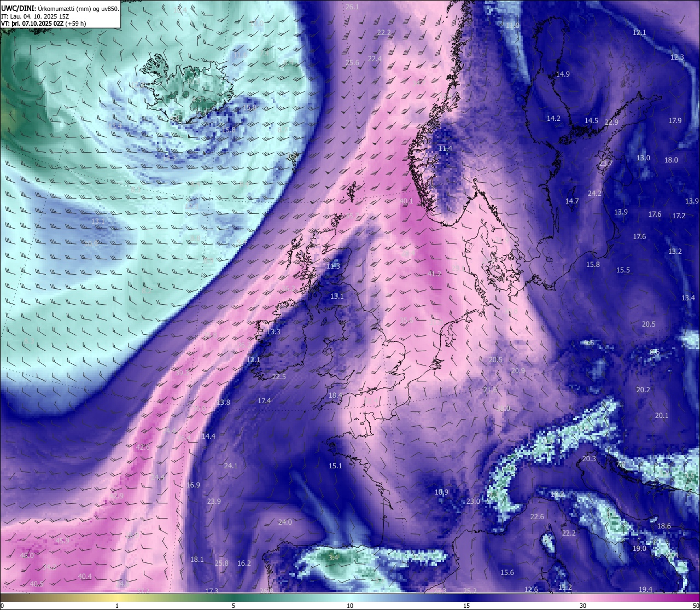Click the 24.1 value label
700x610 pixels.
231,466
